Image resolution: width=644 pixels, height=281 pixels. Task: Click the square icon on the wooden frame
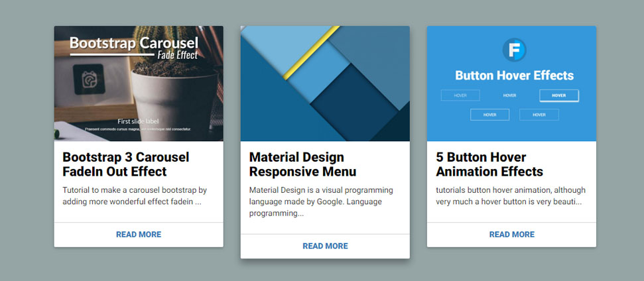[88, 80]
